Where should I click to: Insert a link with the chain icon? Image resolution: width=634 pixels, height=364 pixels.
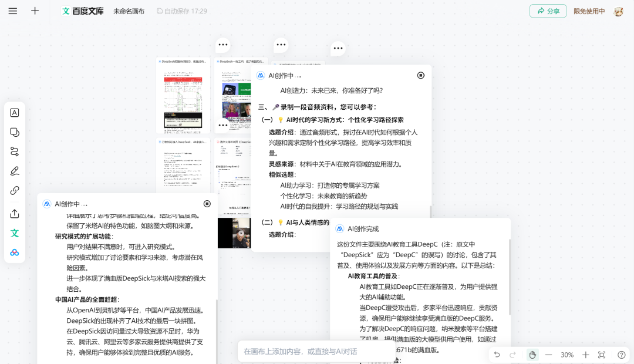(15, 190)
